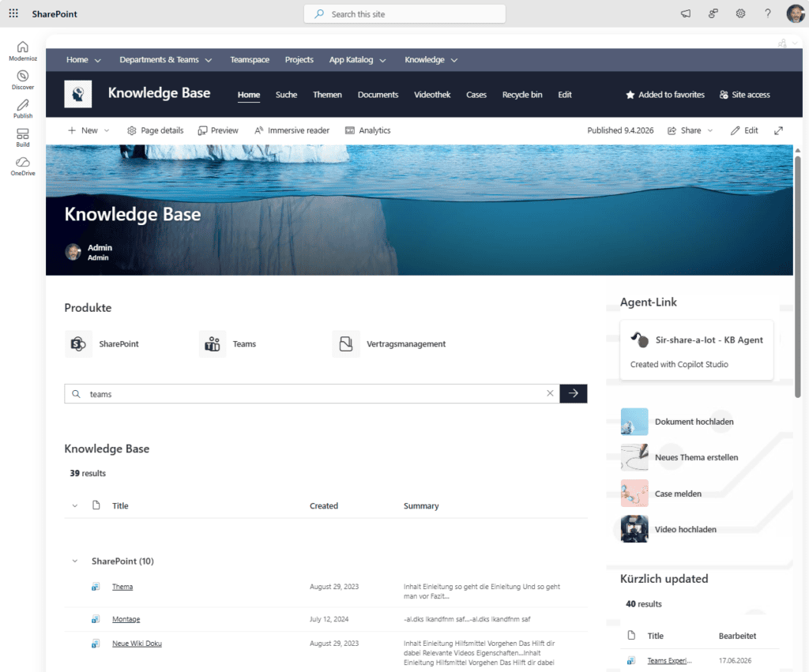
Task: Open the Montage result link
Action: coord(126,619)
